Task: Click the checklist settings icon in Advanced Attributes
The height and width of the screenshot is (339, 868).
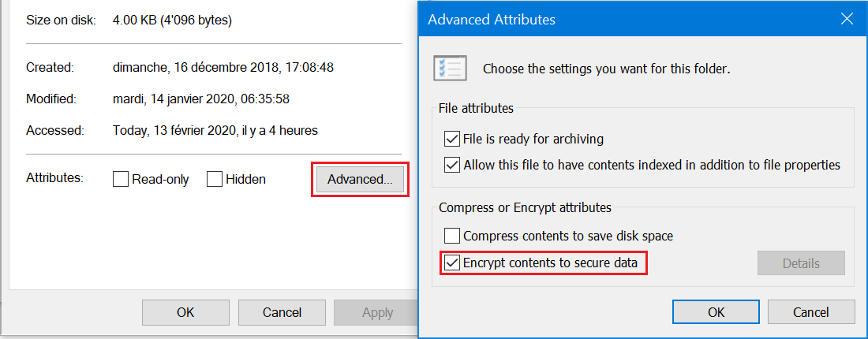Action: click(x=450, y=69)
